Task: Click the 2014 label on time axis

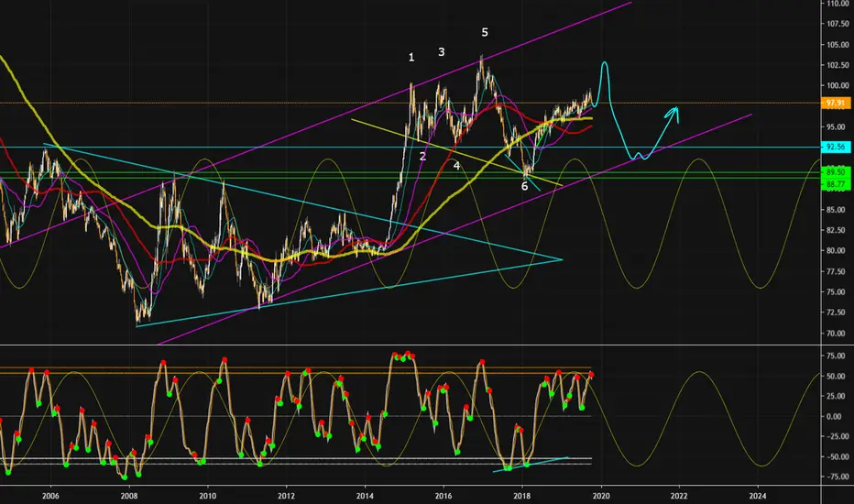Action: point(365,496)
